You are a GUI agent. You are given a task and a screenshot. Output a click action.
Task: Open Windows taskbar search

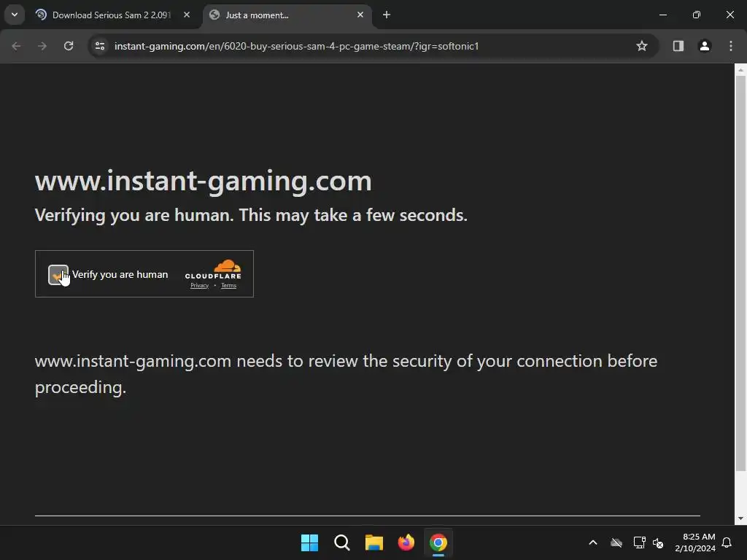click(x=342, y=542)
